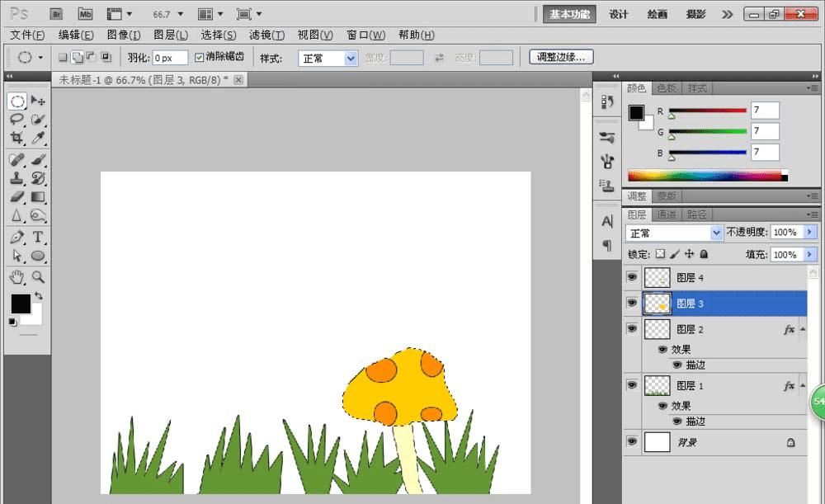Image resolution: width=825 pixels, height=504 pixels.
Task: Switch to the 通道 channels tab
Action: point(667,214)
